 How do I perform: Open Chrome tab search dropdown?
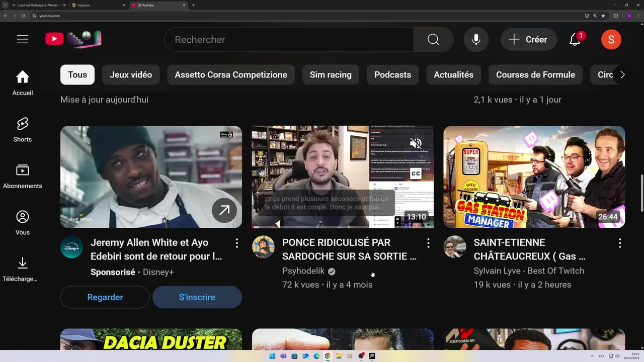click(5, 5)
